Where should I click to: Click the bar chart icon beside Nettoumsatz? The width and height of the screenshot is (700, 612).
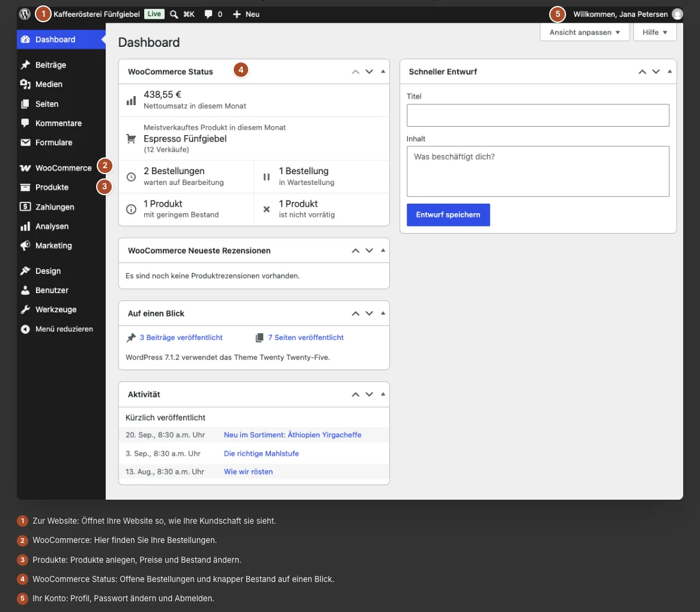[131, 100]
